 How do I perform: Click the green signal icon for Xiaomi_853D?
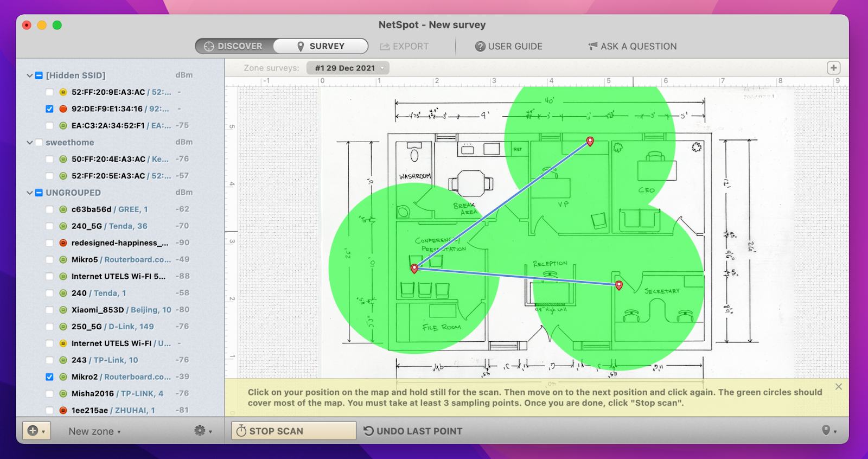[x=63, y=310]
